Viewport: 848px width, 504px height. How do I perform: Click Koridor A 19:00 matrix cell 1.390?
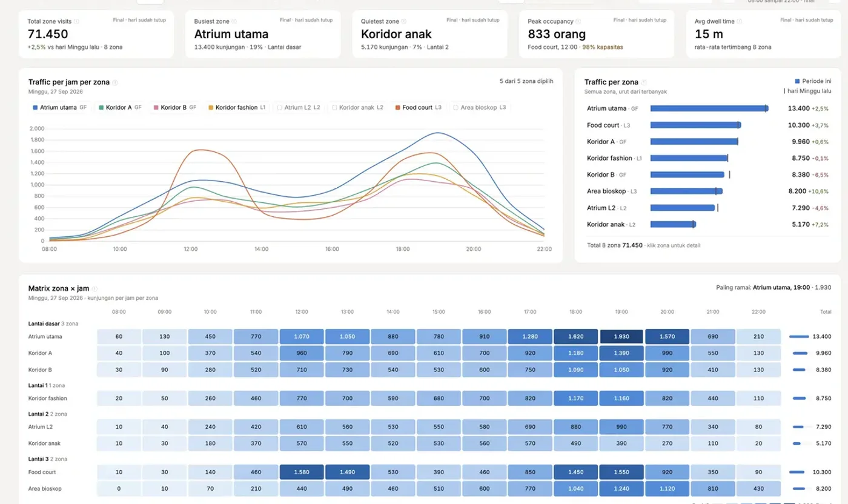(x=621, y=353)
